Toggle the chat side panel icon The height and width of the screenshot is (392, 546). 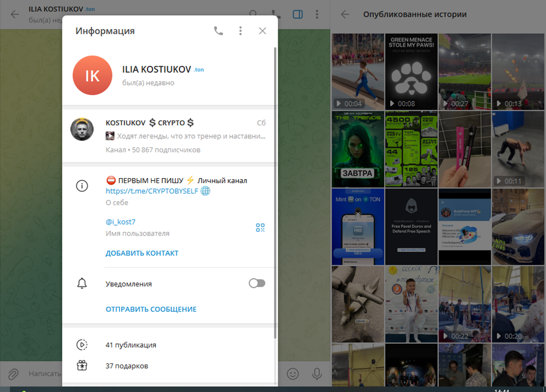298,14
